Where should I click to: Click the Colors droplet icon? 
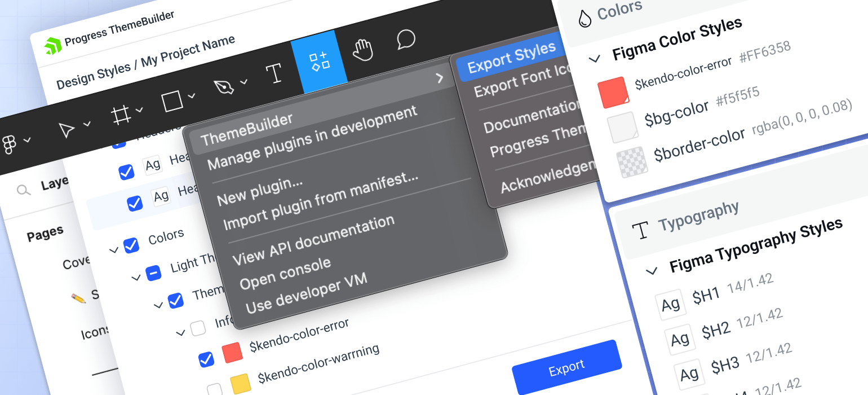[585, 19]
